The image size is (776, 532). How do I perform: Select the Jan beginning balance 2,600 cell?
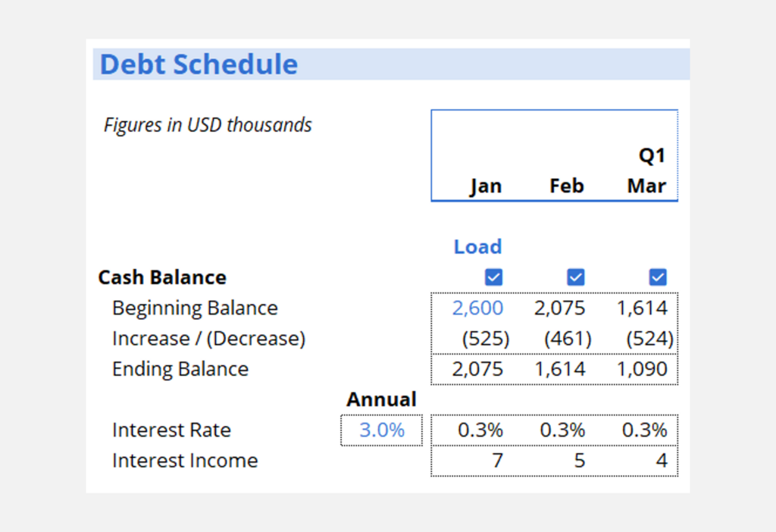pyautogui.click(x=477, y=308)
